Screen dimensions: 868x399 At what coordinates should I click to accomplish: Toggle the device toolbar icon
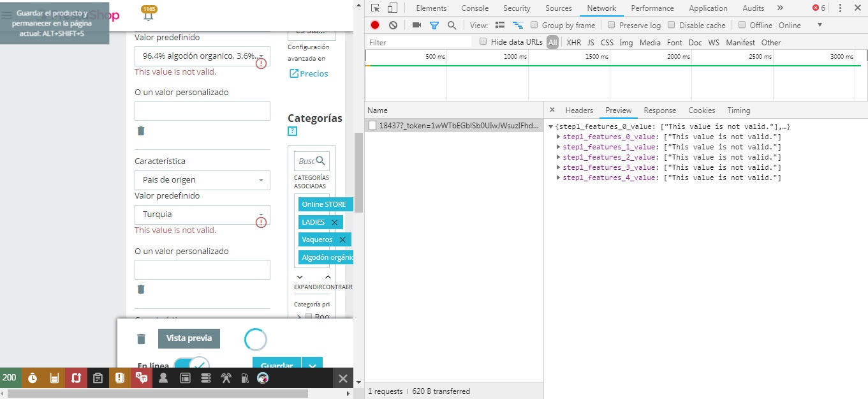[x=392, y=8]
